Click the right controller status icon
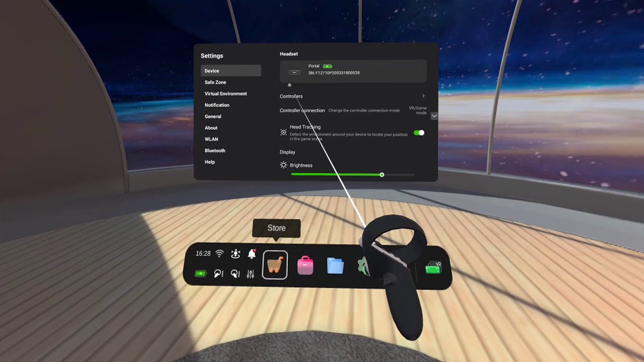The height and width of the screenshot is (362, 644). tap(234, 274)
